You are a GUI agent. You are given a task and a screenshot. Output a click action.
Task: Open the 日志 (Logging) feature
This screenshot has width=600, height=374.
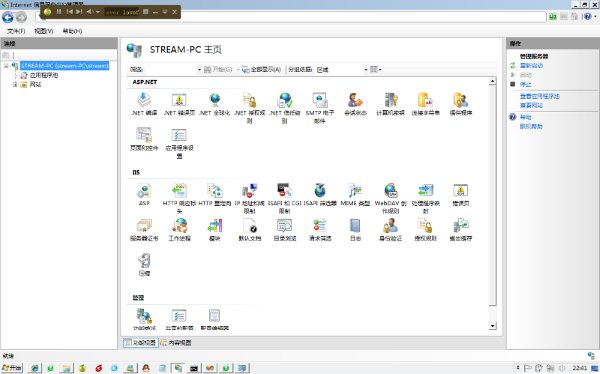tap(355, 229)
